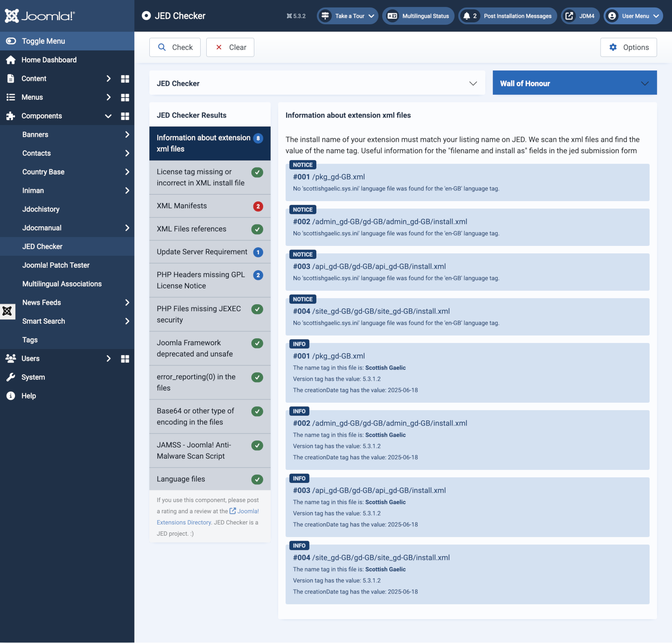Open the Options button
This screenshot has height=643, width=672.
(x=629, y=47)
